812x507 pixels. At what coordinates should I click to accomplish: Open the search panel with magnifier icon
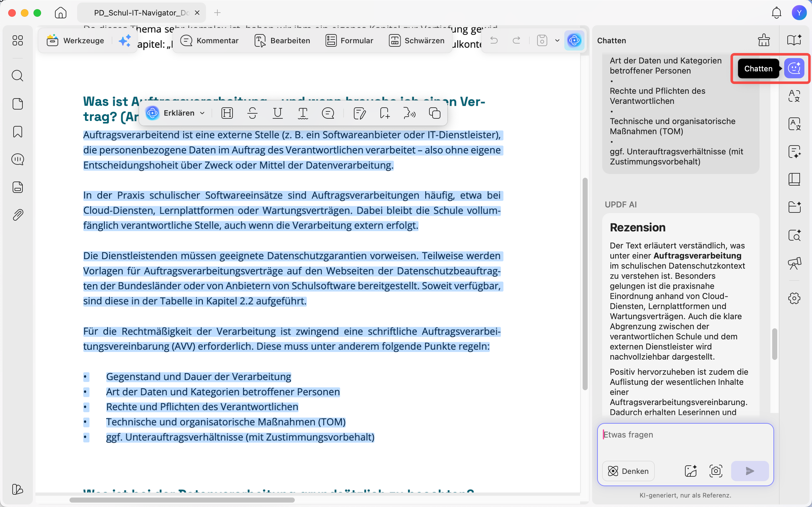17,76
